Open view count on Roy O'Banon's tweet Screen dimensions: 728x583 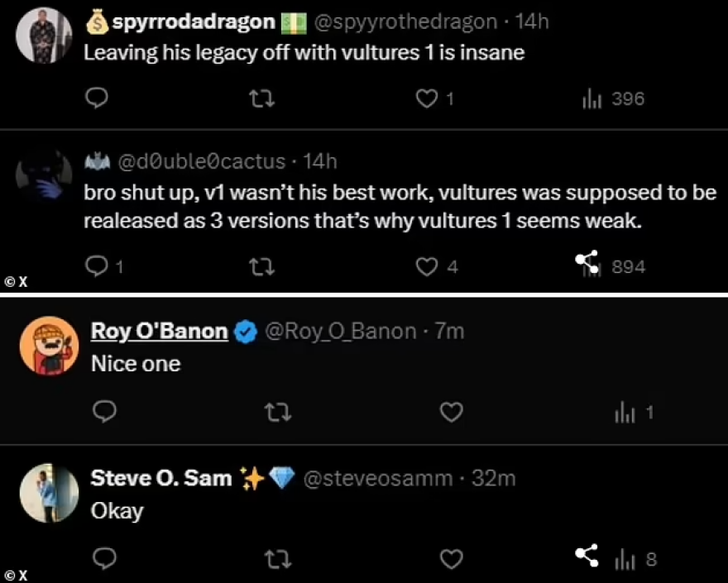pos(634,412)
